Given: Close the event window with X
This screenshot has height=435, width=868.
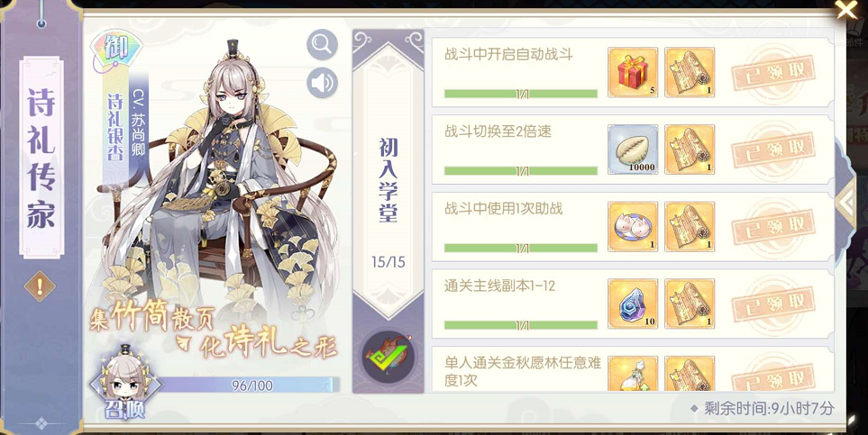Looking at the screenshot, I should 847,9.
